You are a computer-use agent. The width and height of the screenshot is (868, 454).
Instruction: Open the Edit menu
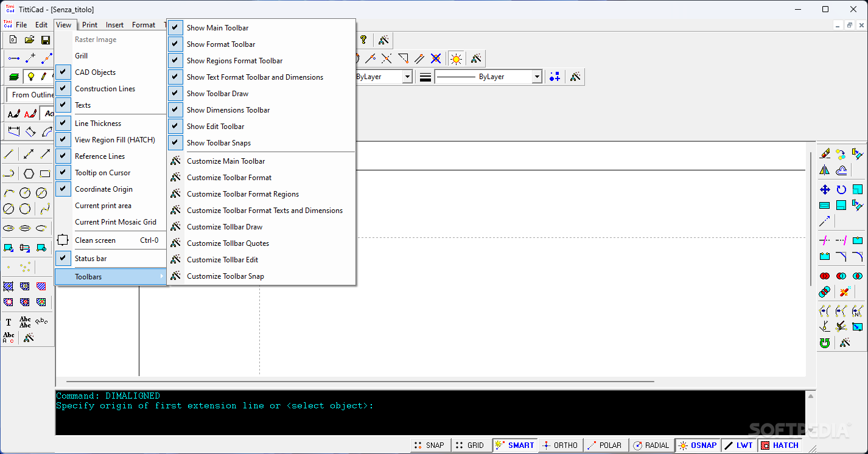(41, 25)
